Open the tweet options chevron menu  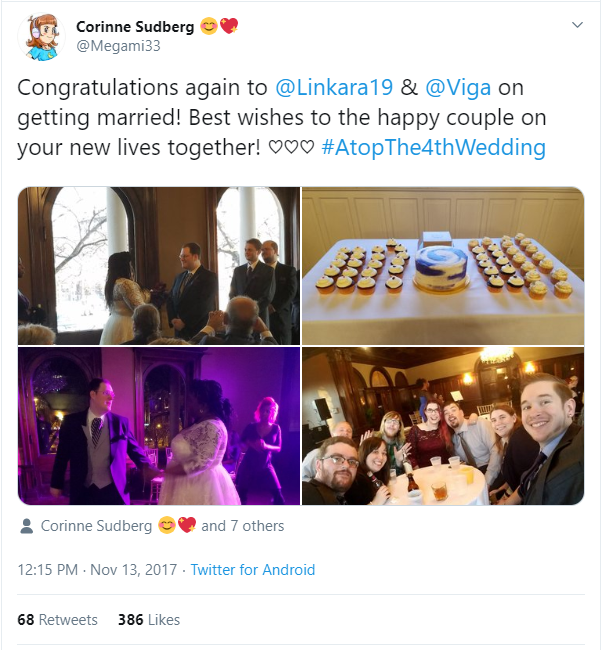pos(577,25)
